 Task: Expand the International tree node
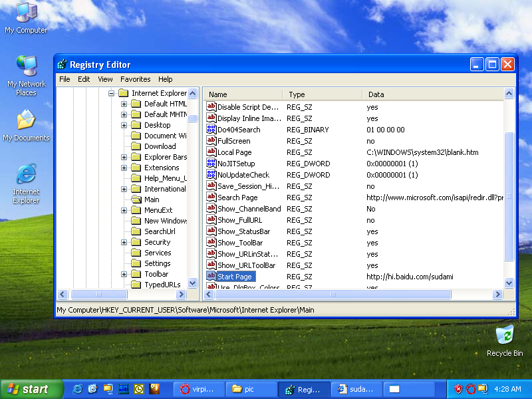(124, 189)
